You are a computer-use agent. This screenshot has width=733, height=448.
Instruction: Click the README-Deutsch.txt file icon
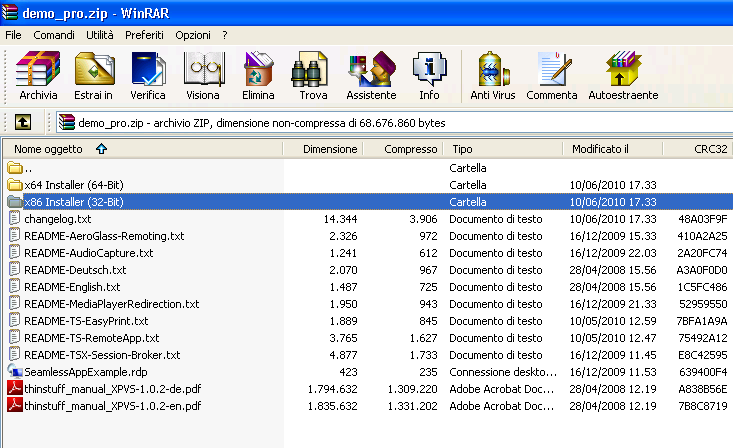point(15,269)
